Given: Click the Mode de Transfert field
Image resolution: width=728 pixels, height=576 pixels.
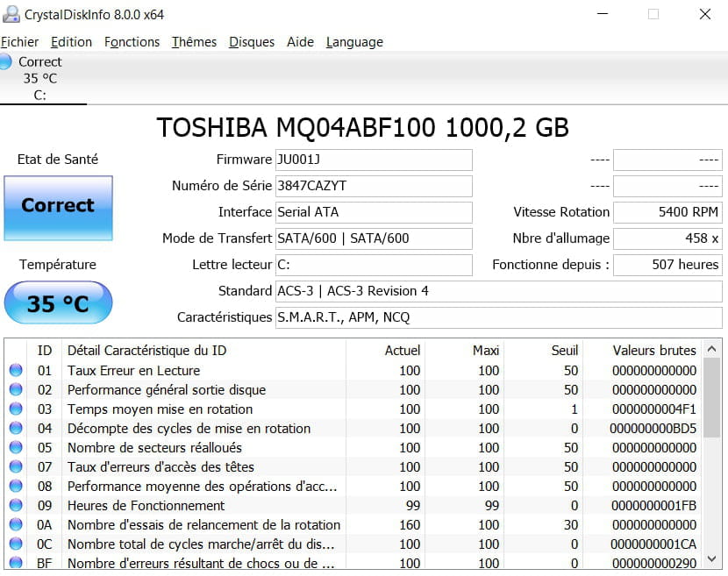Looking at the screenshot, I should click(374, 238).
